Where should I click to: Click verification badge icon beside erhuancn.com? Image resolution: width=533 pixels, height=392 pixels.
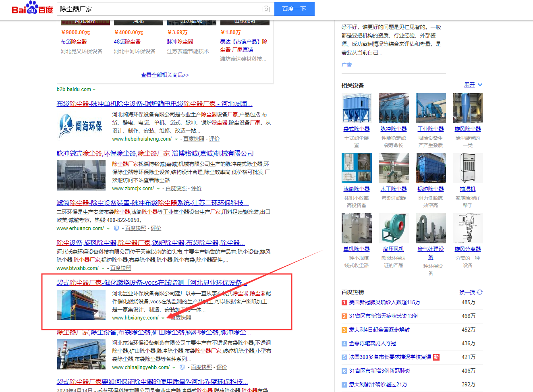pyautogui.click(x=116, y=228)
